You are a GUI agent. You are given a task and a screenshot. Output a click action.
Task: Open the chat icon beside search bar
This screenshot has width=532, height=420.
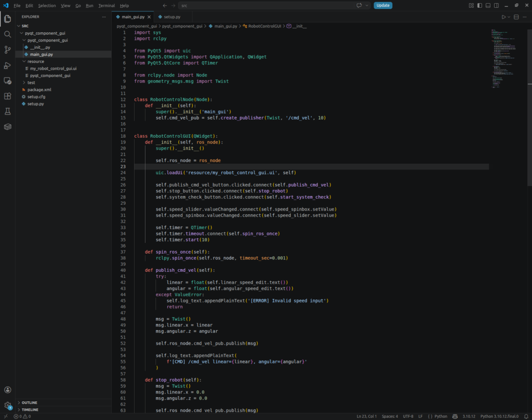tap(359, 5)
